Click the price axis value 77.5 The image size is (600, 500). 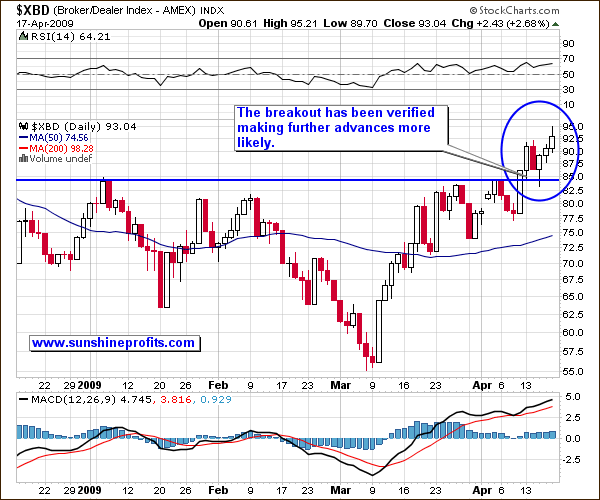click(572, 218)
